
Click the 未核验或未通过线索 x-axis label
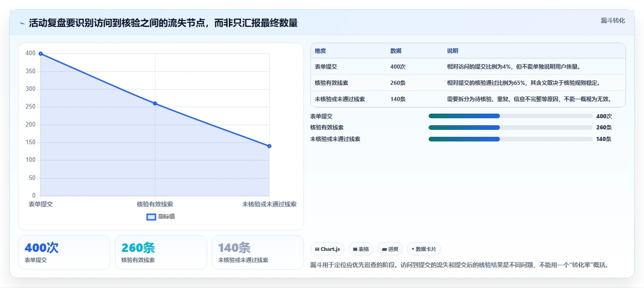pos(269,204)
